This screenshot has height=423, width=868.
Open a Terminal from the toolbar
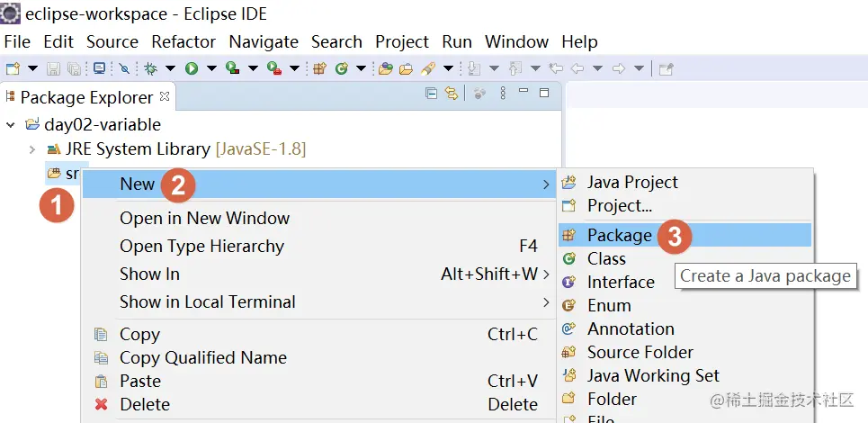[99, 68]
